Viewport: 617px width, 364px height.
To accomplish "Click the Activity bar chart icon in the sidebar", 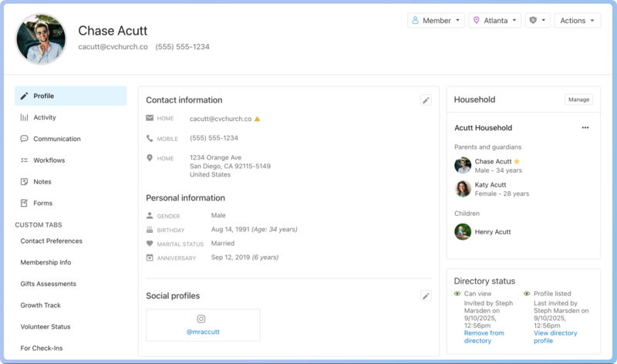I will 25,118.
